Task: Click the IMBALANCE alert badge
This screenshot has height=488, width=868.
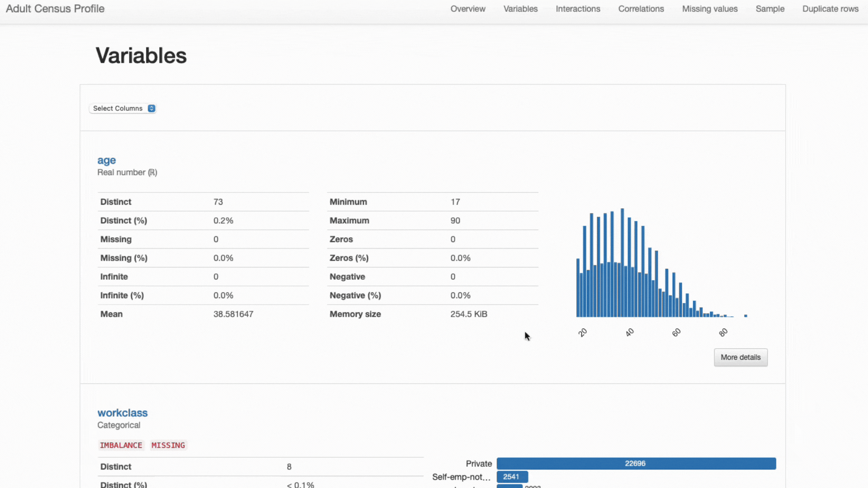Action: [x=121, y=446]
